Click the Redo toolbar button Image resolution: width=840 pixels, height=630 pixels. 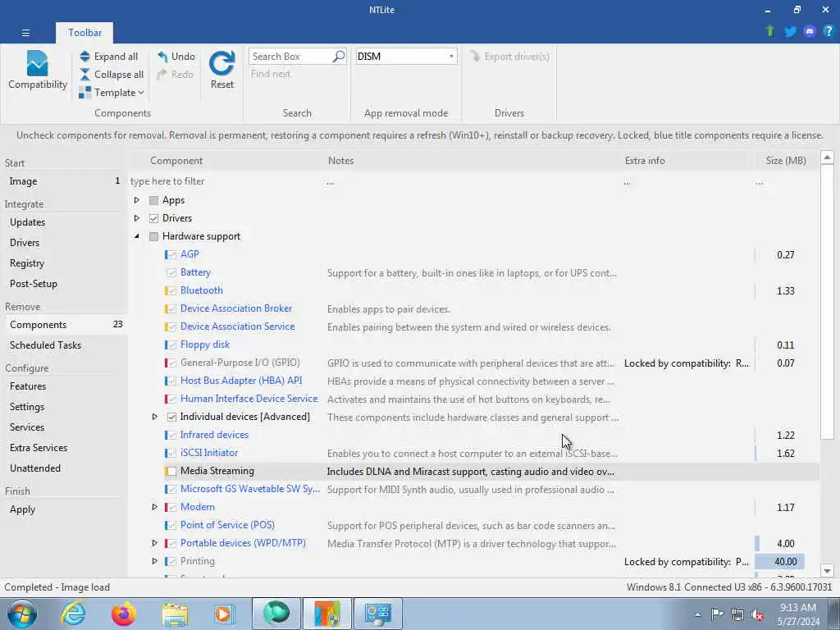point(176,75)
